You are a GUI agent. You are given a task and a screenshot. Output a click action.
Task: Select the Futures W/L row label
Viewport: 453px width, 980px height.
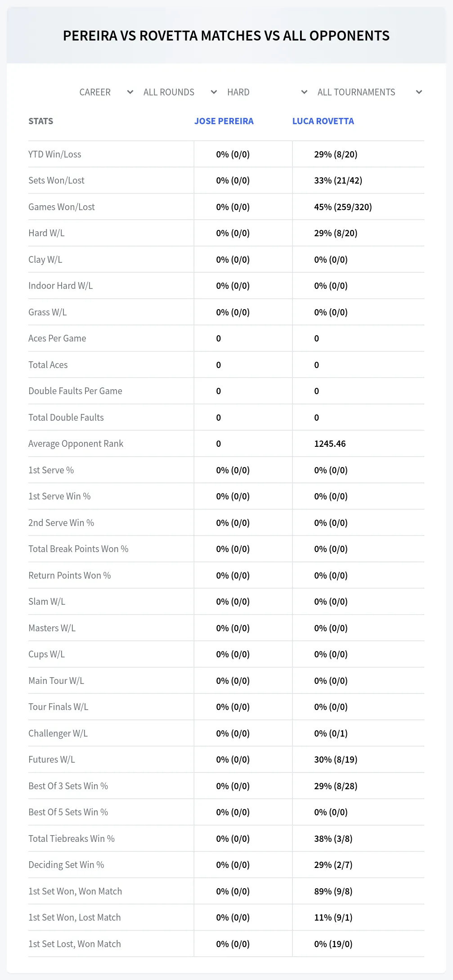52,760
